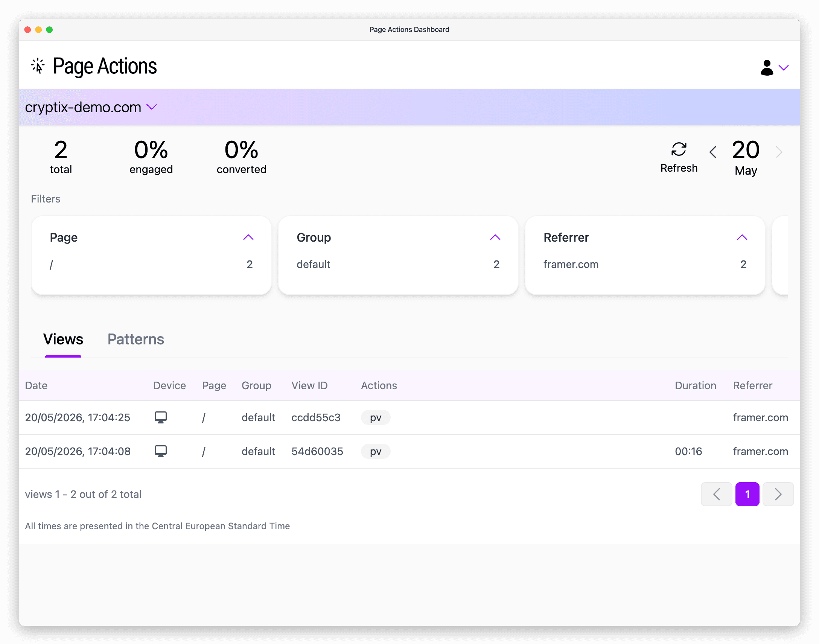Click the View ID column header

(309, 385)
